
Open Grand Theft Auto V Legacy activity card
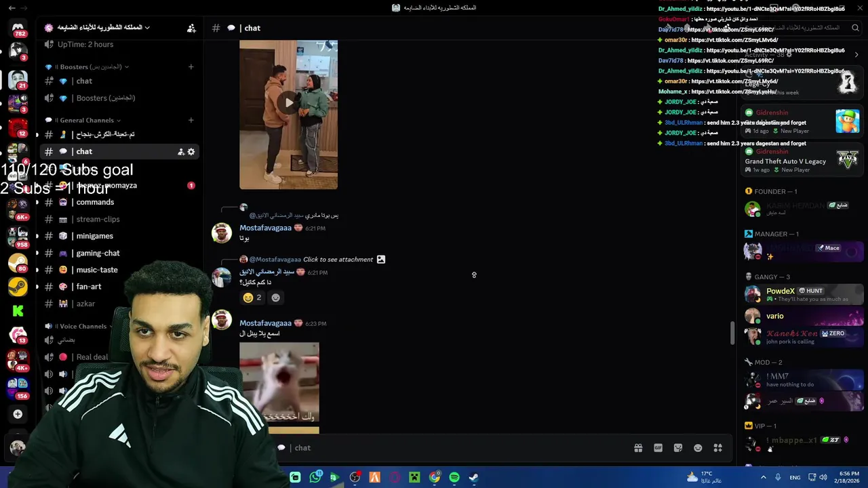(802, 161)
